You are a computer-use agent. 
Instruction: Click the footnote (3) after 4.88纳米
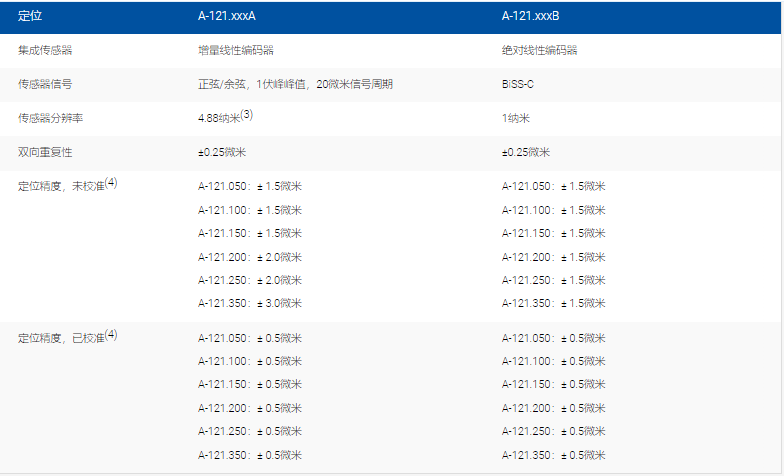tap(246, 115)
